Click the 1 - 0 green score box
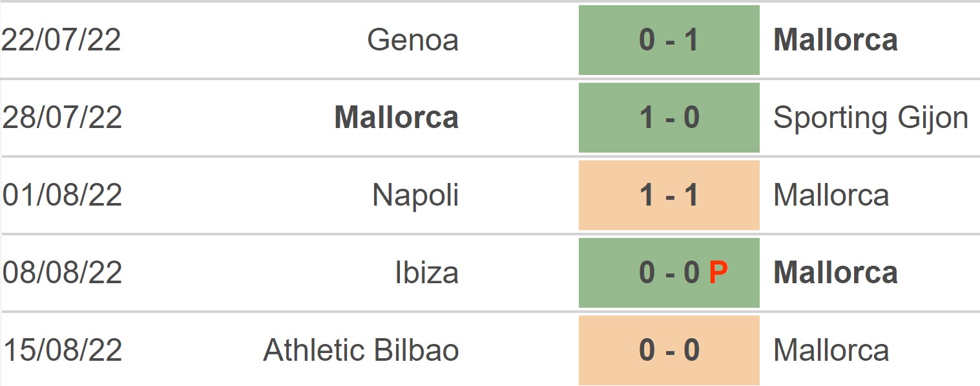Screen dimensions: 980x386 tap(669, 118)
